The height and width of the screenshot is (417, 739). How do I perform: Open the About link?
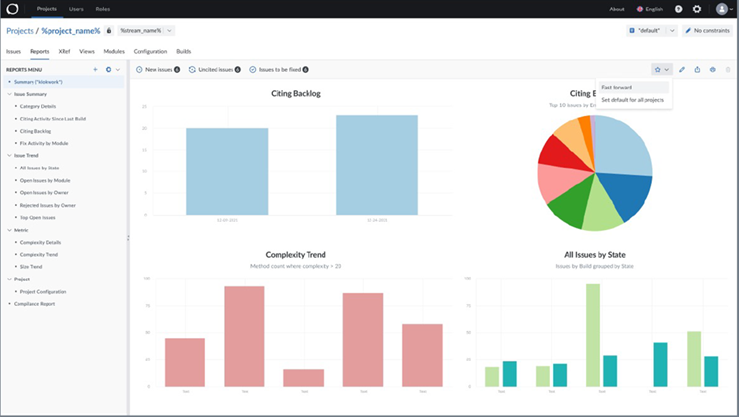[616, 9]
